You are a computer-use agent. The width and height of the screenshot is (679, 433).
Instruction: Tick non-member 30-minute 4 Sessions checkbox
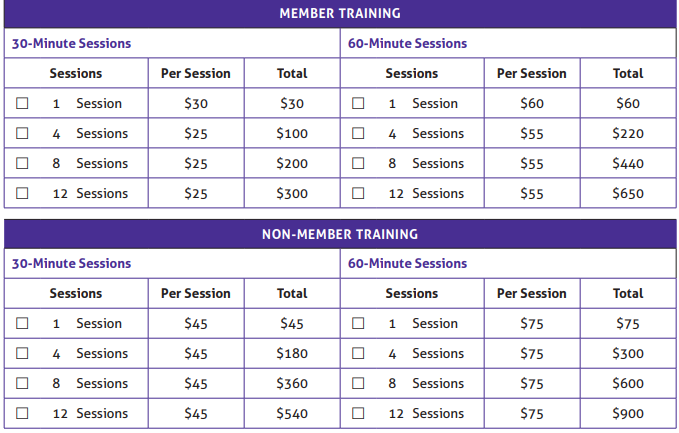[x=22, y=353]
